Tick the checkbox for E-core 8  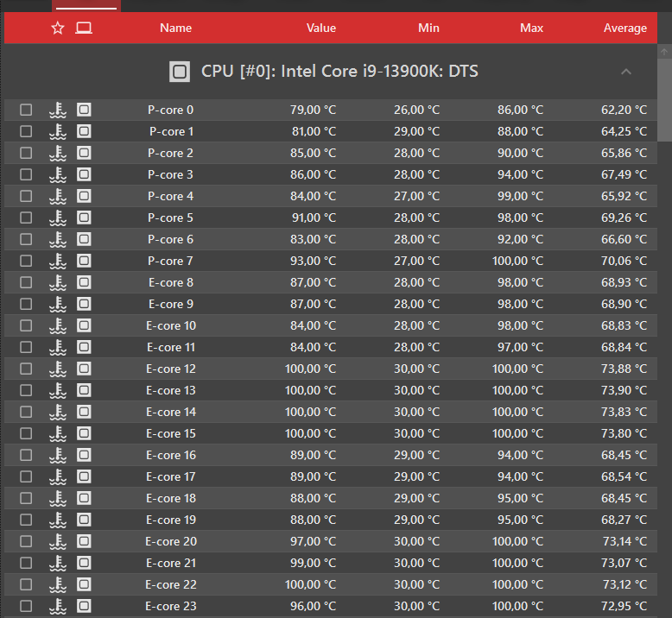click(26, 282)
